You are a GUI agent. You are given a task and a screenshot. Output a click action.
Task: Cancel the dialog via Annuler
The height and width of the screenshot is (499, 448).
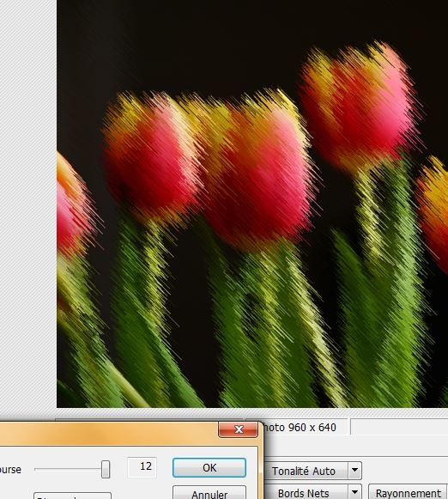click(x=209, y=493)
